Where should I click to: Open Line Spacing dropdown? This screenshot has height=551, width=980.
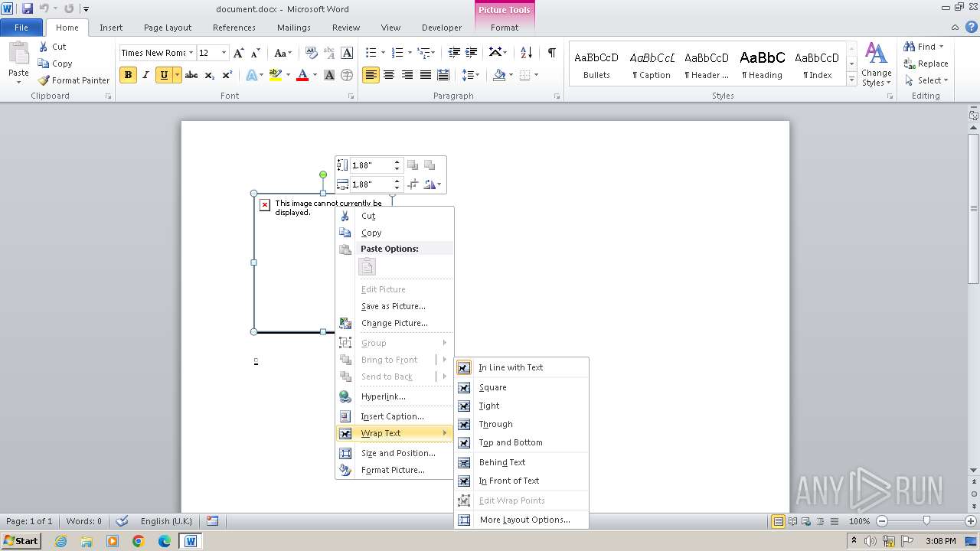[x=471, y=75]
